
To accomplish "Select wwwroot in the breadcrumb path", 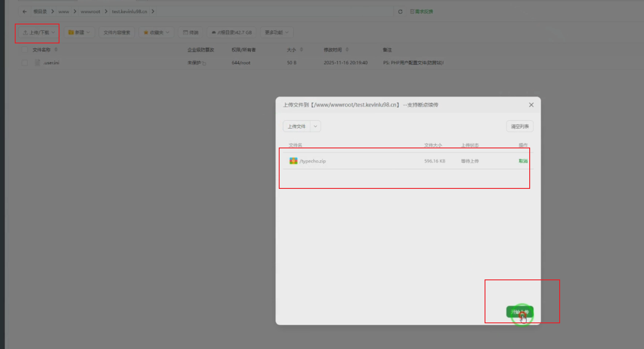I will 90,11.
